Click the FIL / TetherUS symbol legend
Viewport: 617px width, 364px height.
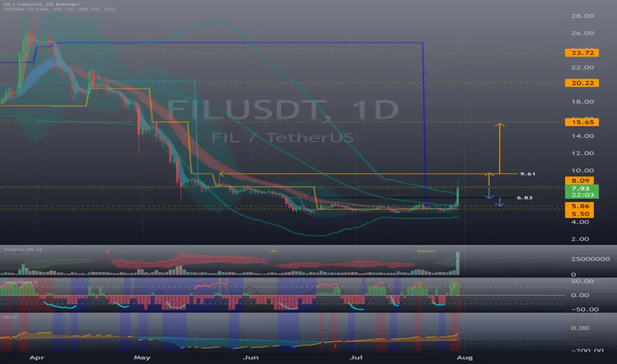41,4
